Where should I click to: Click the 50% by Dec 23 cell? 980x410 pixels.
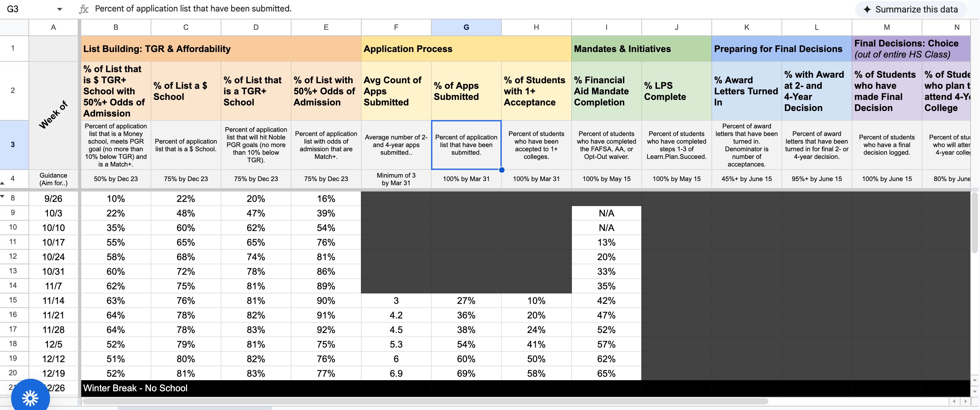click(116, 179)
